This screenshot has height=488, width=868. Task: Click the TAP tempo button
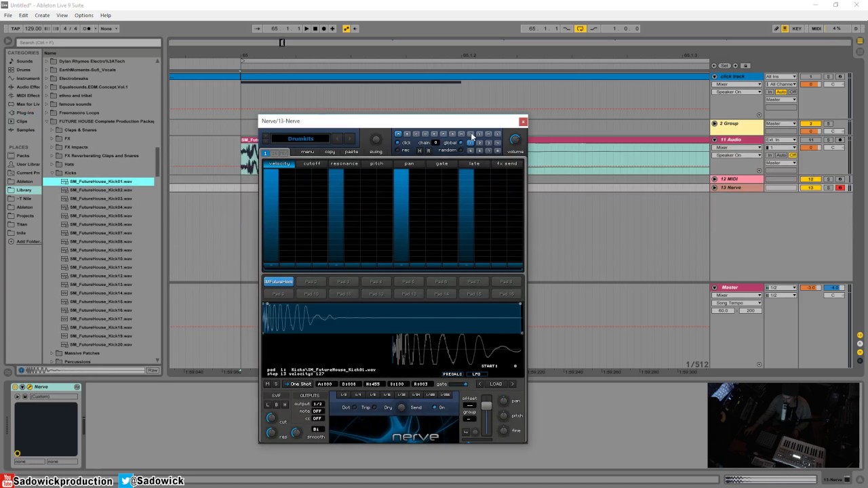16,28
